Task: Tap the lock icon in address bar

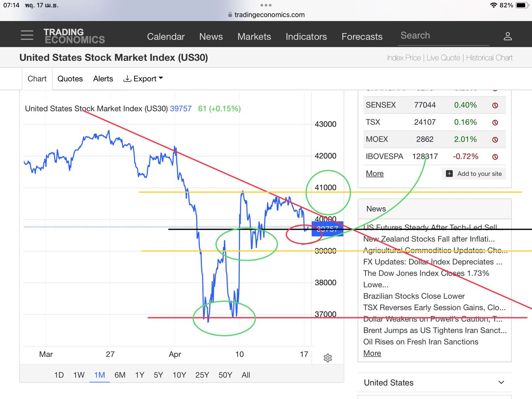Action: [x=230, y=15]
